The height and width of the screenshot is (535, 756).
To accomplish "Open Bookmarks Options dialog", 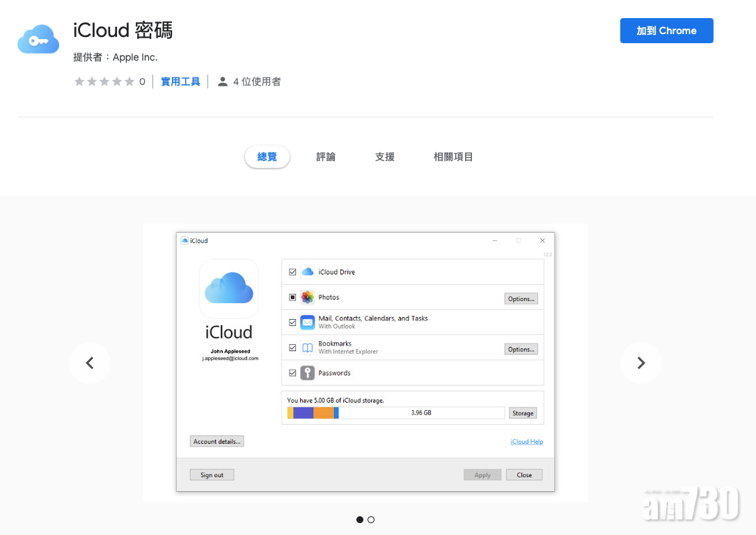I will click(x=521, y=348).
